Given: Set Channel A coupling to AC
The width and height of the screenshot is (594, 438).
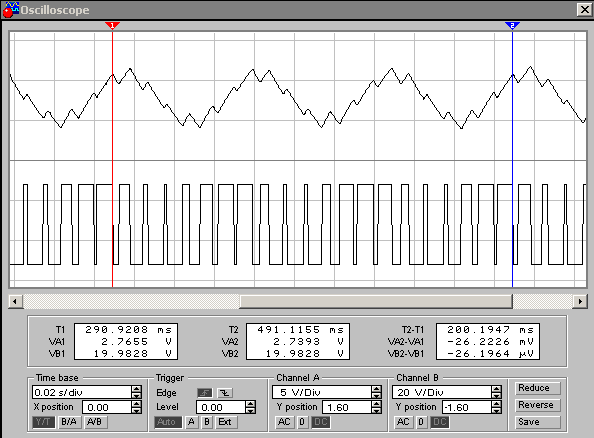Looking at the screenshot, I should [x=284, y=422].
